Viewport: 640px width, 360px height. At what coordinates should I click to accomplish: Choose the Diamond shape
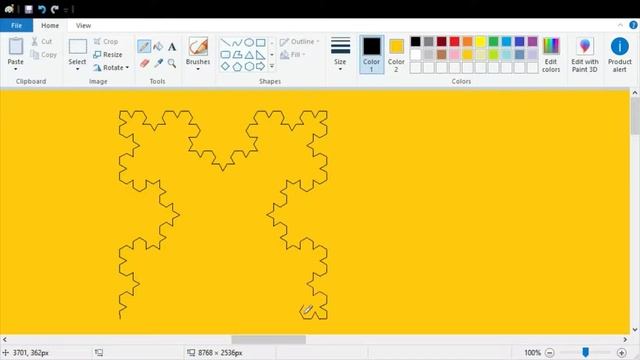click(x=225, y=66)
